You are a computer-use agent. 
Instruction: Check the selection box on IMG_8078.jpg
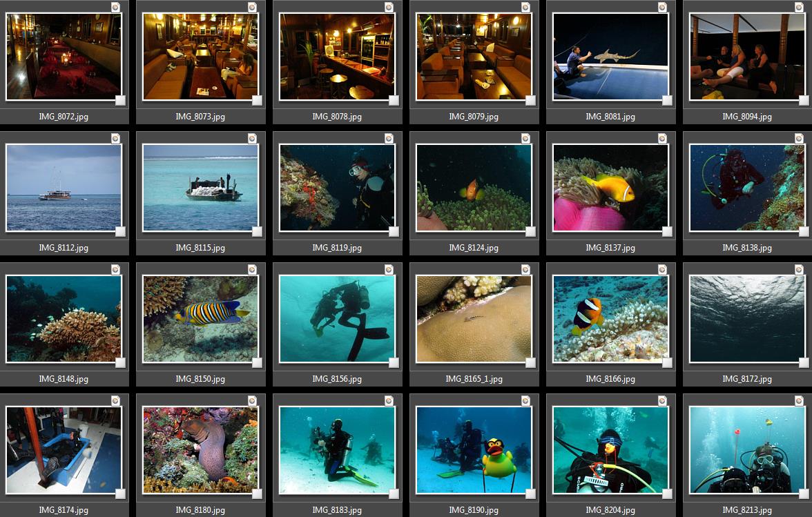(394, 100)
